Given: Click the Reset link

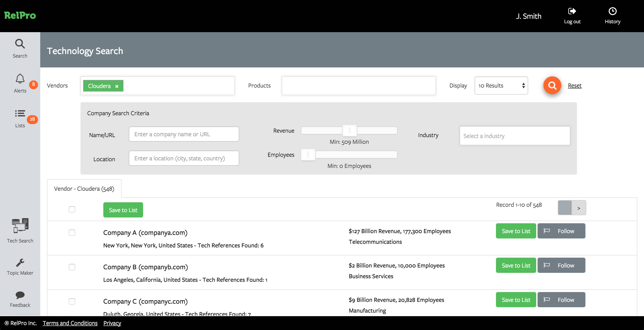Looking at the screenshot, I should [x=574, y=85].
